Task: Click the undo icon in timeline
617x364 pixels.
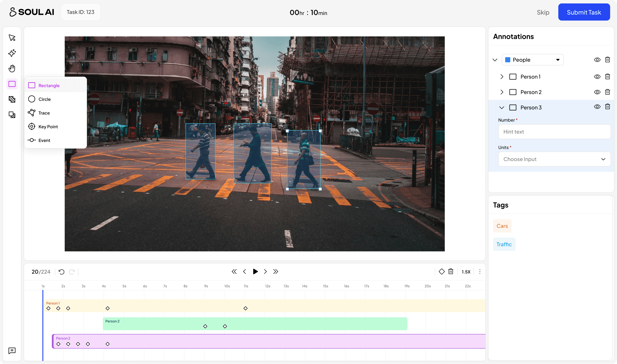Action: pyautogui.click(x=61, y=272)
